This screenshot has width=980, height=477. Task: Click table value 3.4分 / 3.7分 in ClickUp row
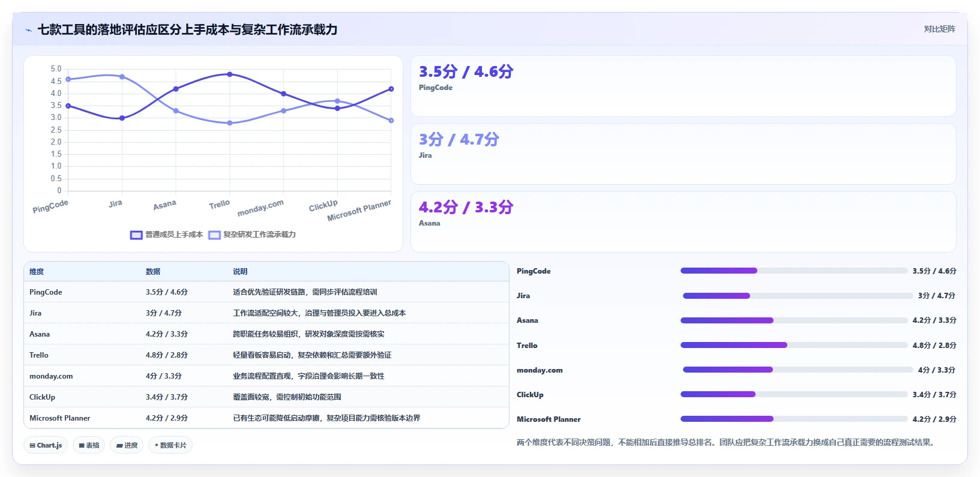[x=167, y=397]
